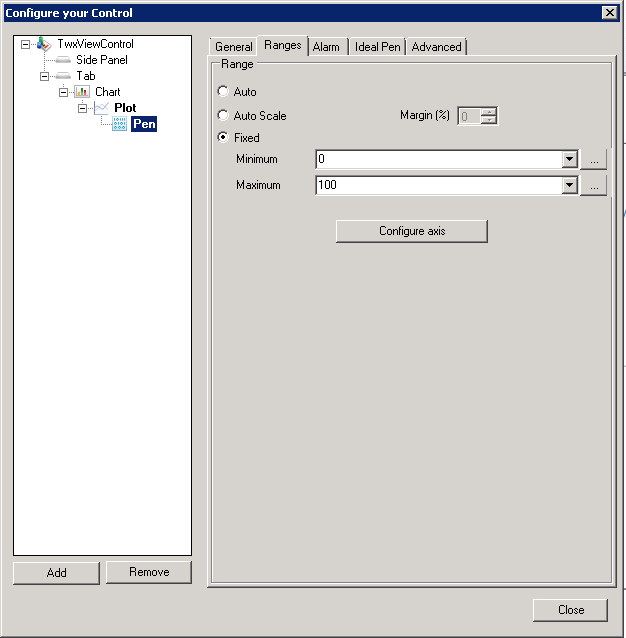
Task: Select the Fixed range radio button
Action: click(x=223, y=137)
